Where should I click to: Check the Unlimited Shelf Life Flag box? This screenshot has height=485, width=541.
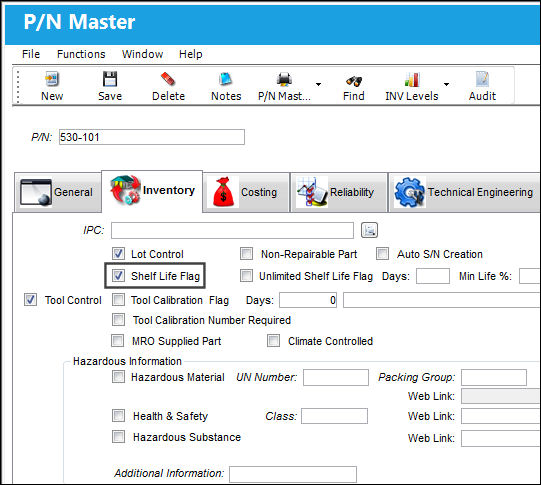click(x=246, y=276)
